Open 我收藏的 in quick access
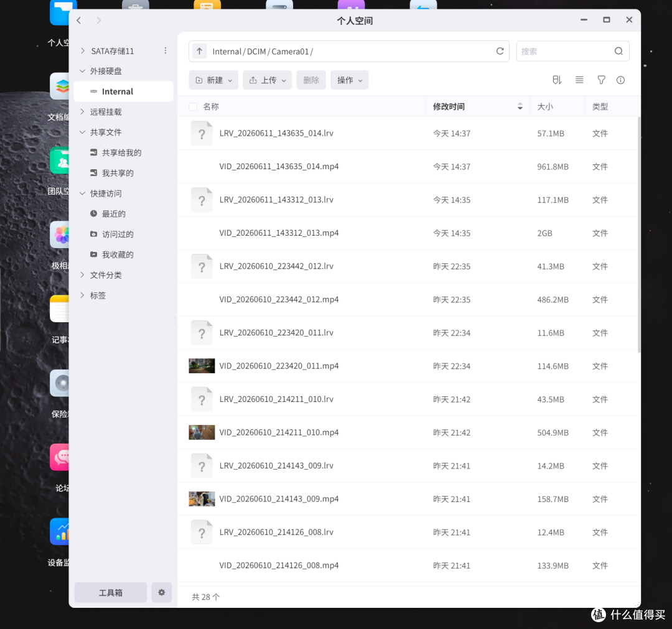The height and width of the screenshot is (629, 672). coord(118,254)
